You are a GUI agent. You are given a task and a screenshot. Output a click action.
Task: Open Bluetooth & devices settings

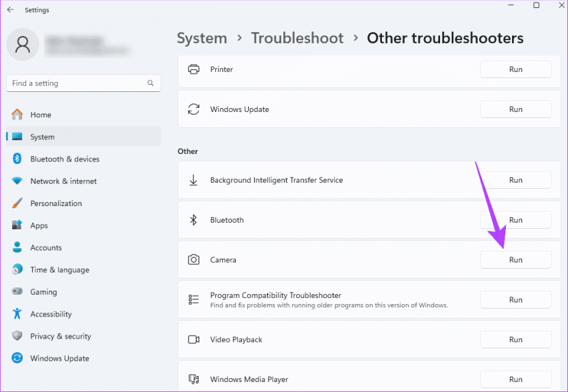[65, 159]
